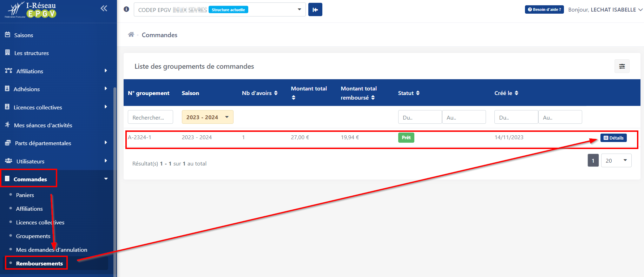Screen dimensions: 644x277
Task: Click Statut filter Du date field
Action: [420, 117]
